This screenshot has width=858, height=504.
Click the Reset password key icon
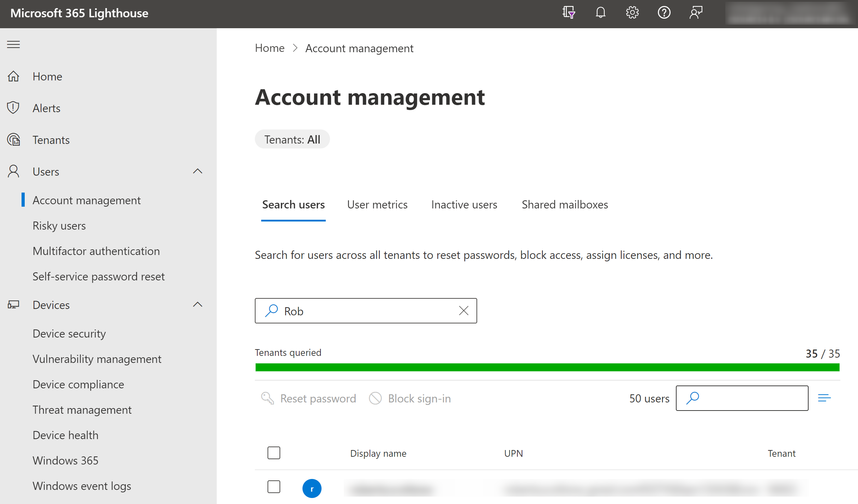click(268, 398)
